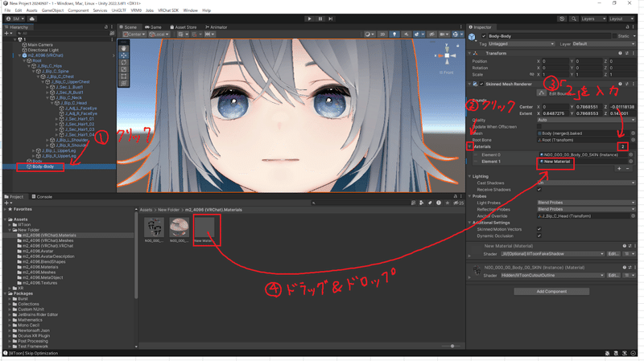The width and height of the screenshot is (644, 361).
Task: Open the cloud services icon
Action: point(32,18)
